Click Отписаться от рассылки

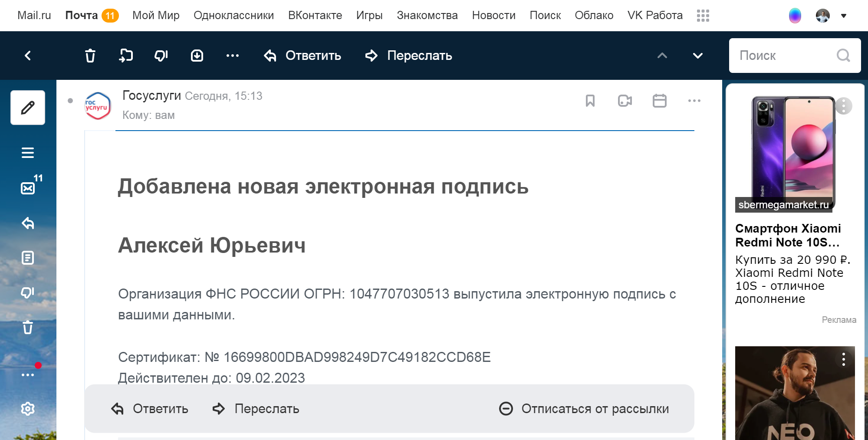coord(584,409)
